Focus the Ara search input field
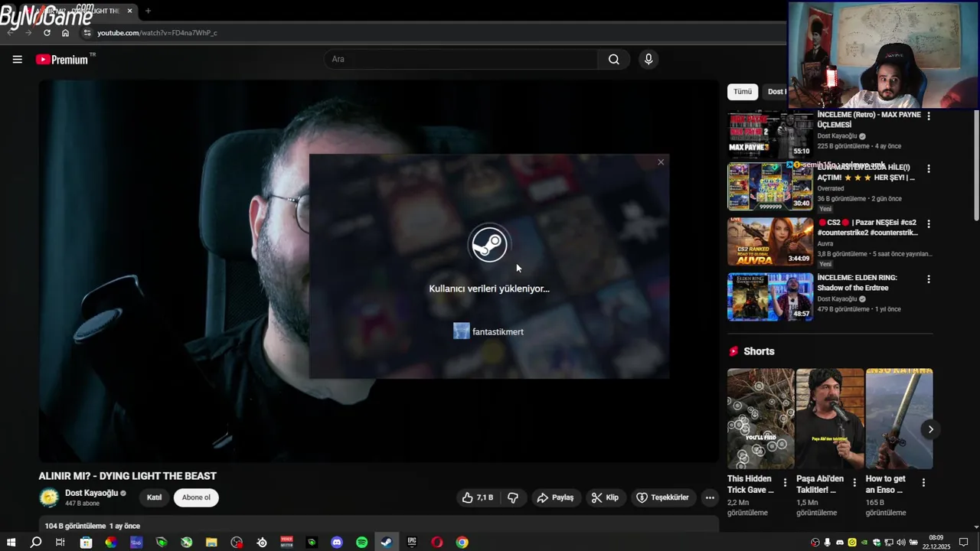Viewport: 980px width, 551px height. click(x=462, y=59)
